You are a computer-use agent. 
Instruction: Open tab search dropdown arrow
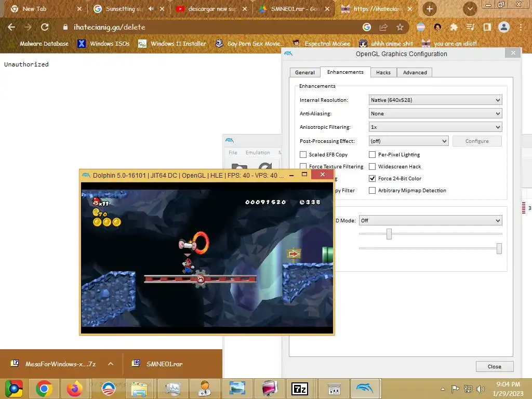[470, 9]
